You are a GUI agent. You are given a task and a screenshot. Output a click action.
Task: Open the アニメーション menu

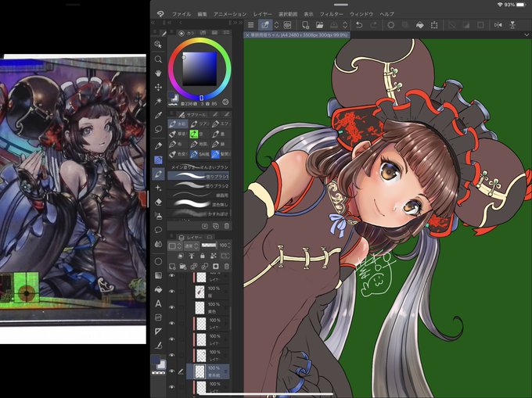230,14
